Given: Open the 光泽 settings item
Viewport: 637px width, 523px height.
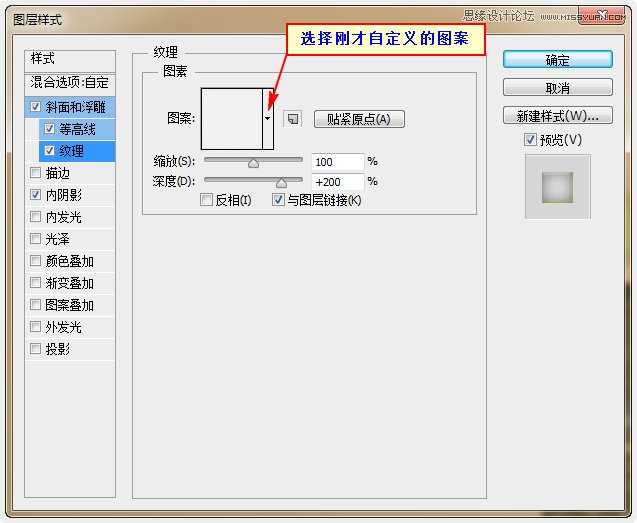Looking at the screenshot, I should (58, 239).
